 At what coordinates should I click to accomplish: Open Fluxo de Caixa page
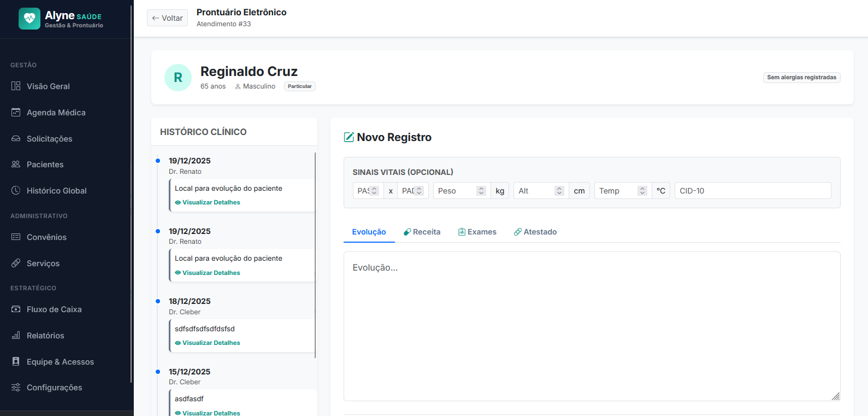54,309
